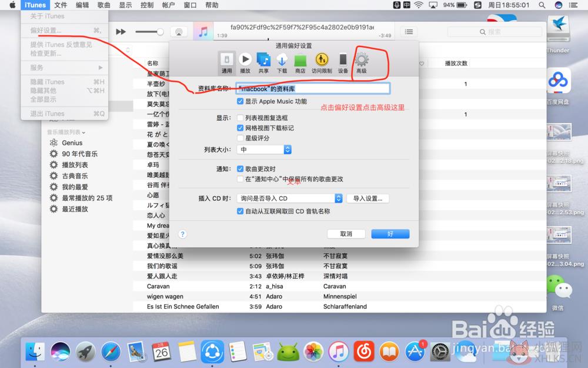Open Notes app from the Dock

(187, 352)
